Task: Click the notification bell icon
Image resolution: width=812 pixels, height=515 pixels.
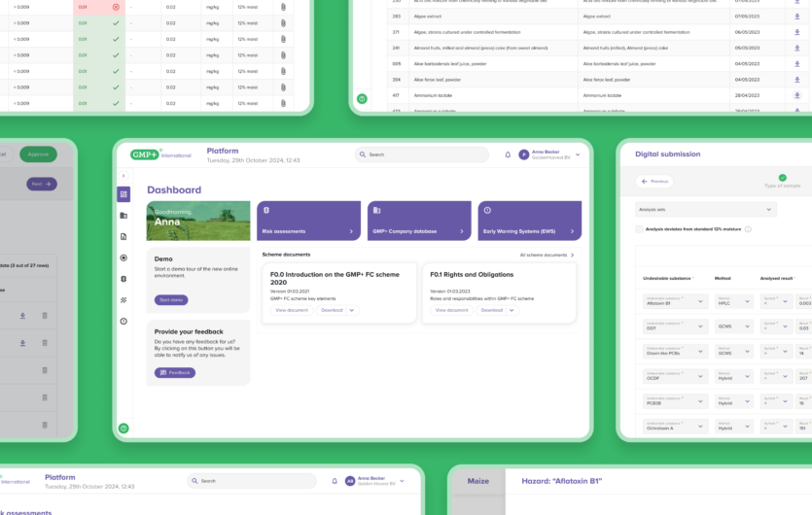Action: (508, 154)
